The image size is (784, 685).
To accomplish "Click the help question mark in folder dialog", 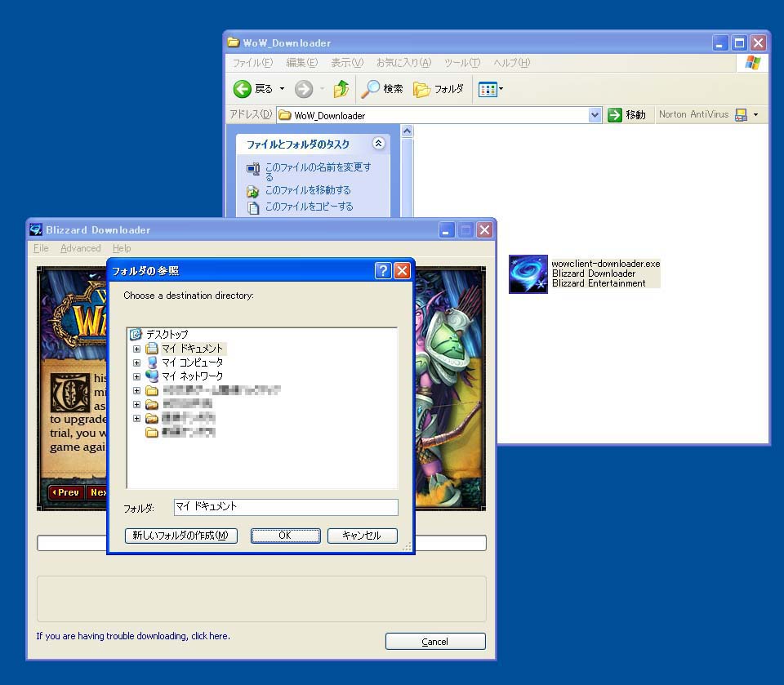I will point(383,270).
